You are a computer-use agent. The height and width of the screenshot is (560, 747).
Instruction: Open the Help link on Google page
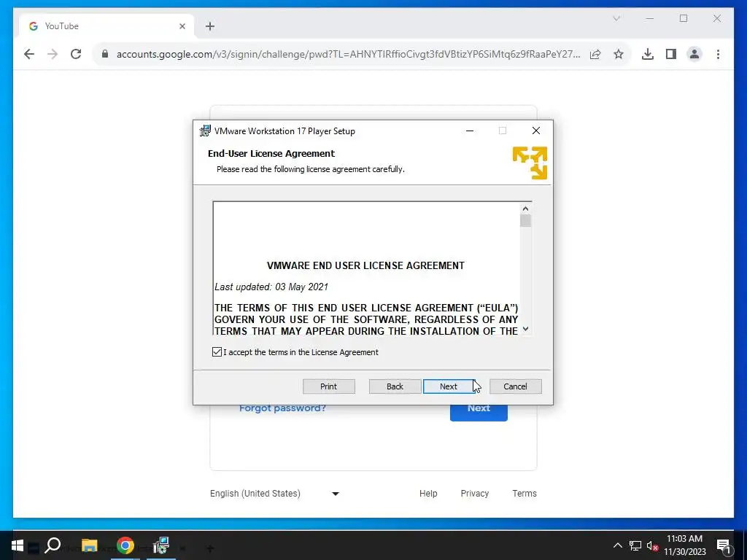pyautogui.click(x=428, y=494)
